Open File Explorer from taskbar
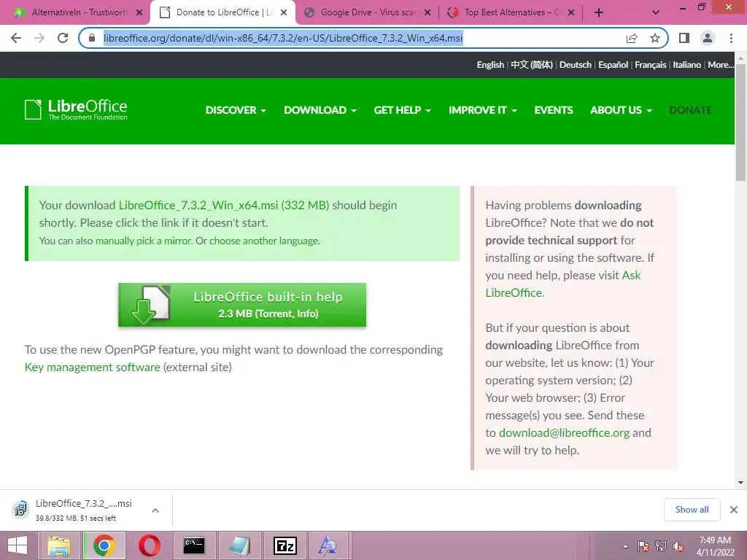This screenshot has height=560, width=747. [x=58, y=545]
